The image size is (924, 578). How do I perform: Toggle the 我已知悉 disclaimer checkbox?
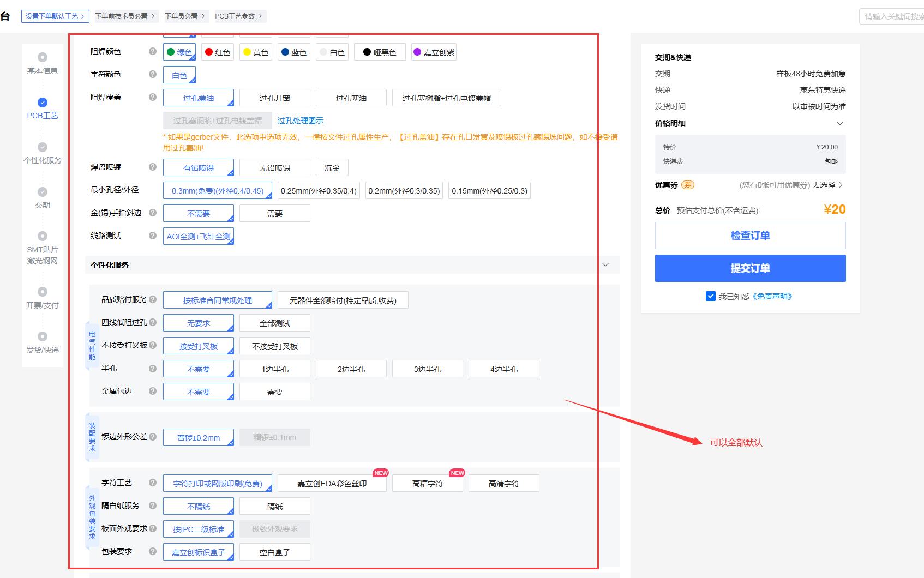(x=710, y=296)
